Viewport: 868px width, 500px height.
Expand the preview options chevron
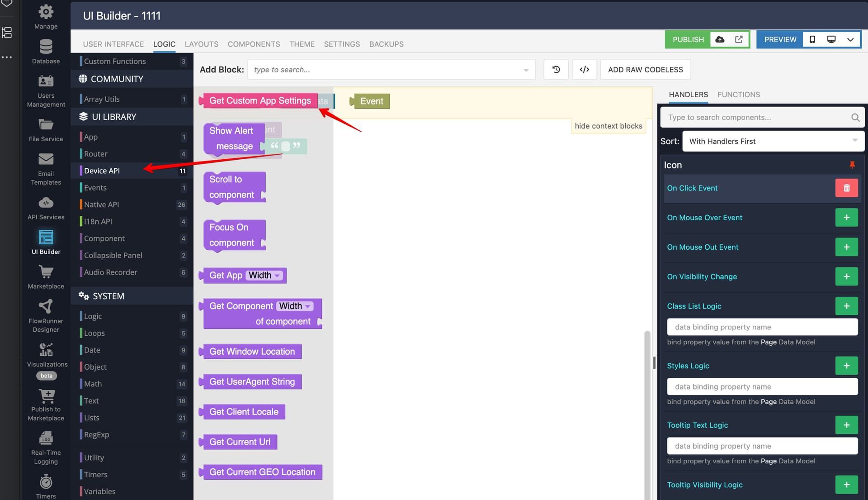850,40
